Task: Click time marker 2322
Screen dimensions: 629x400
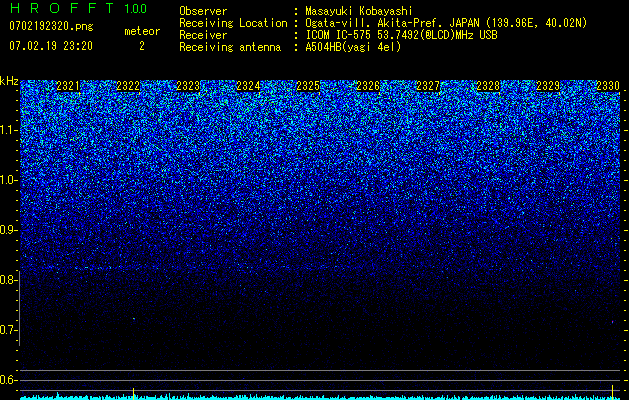Action: 128,86
